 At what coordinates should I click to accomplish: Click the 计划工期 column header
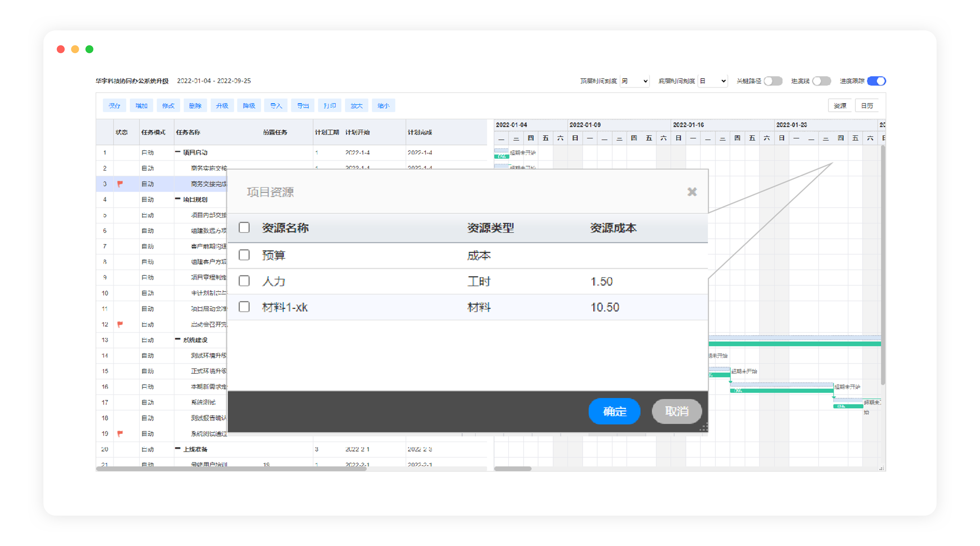327,132
